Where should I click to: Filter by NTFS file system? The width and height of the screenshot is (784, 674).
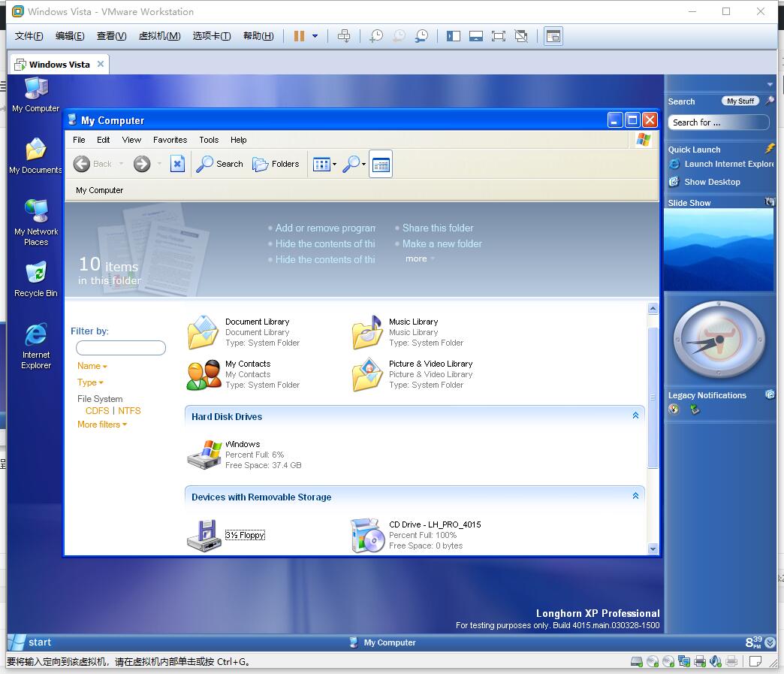tap(129, 411)
